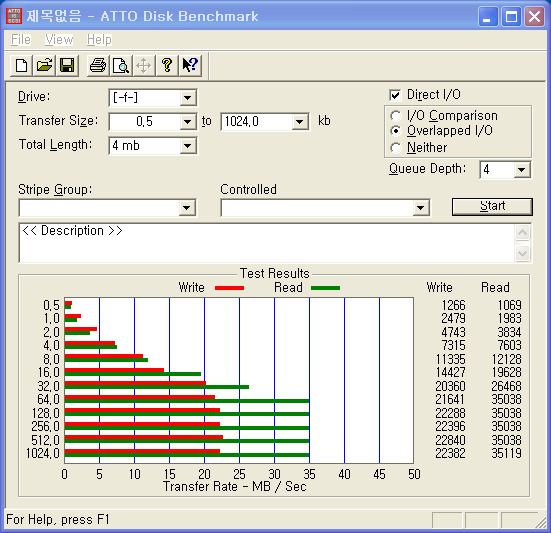The image size is (551, 533).
Task: Open Print Preview from the toolbar
Action: click(121, 65)
